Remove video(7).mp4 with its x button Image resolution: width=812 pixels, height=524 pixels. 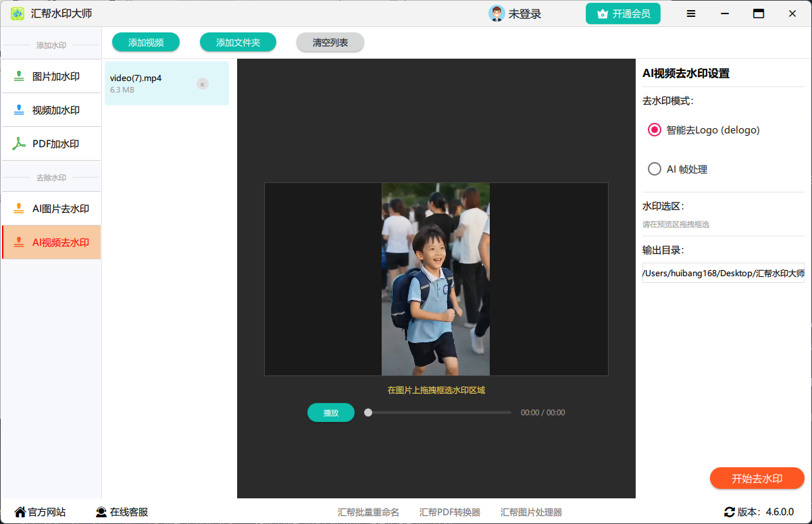[203, 84]
